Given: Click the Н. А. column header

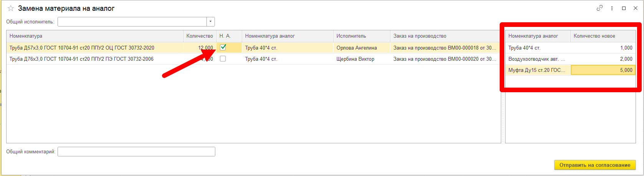Looking at the screenshot, I should point(229,36).
